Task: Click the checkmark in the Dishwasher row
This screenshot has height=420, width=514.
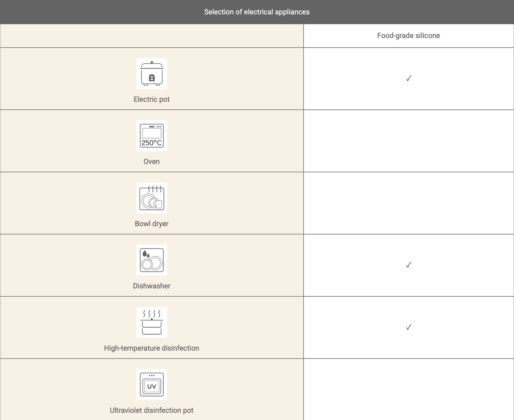Action: [408, 265]
